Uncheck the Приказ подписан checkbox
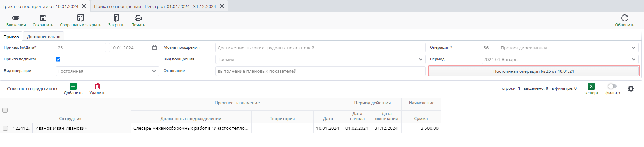This screenshot has width=644, height=147. click(x=58, y=59)
